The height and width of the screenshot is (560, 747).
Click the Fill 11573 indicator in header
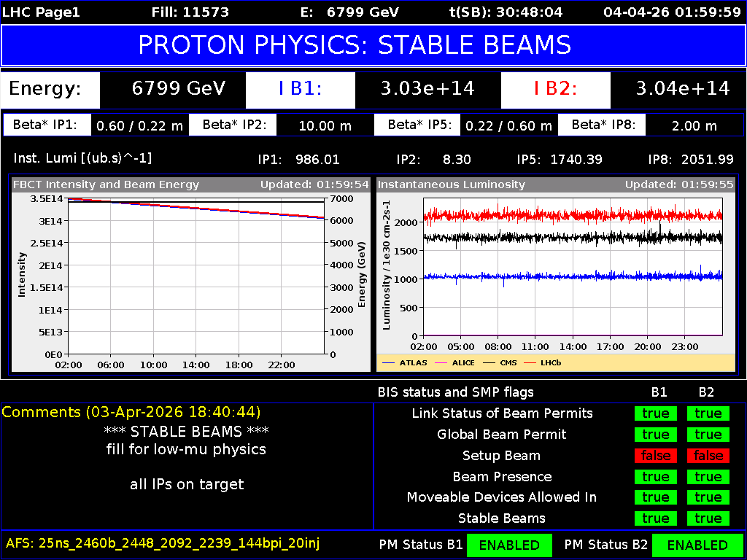(196, 12)
